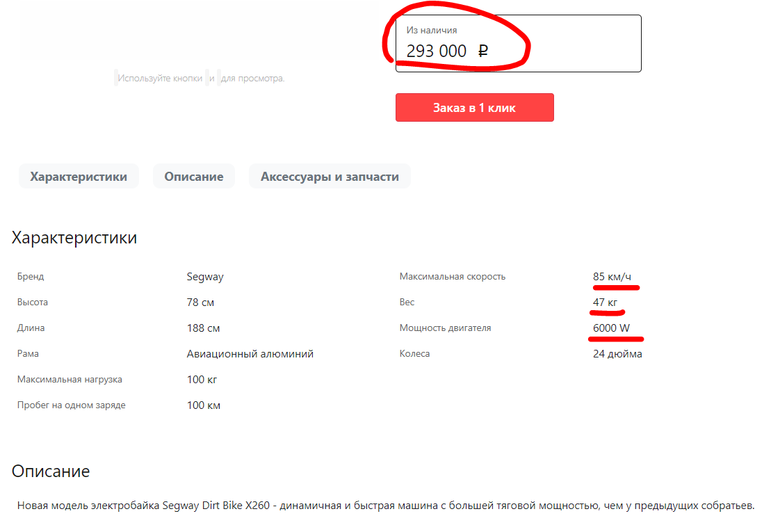The height and width of the screenshot is (532, 771).
Task: Click the 188 см length value
Action: (x=203, y=328)
